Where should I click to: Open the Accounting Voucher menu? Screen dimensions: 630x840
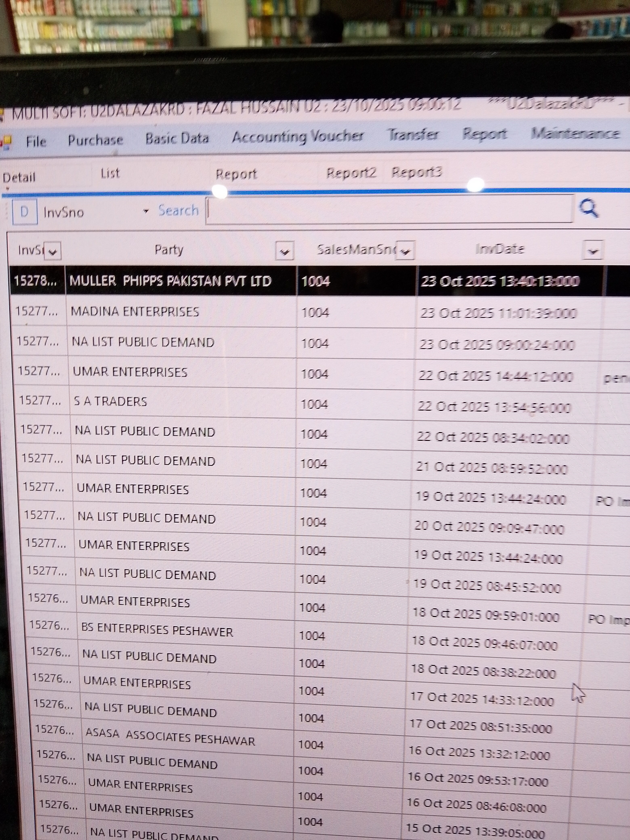tap(298, 137)
